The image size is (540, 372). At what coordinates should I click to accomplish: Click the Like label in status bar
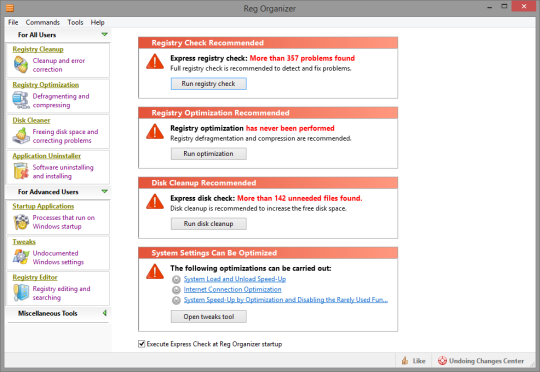click(x=419, y=361)
